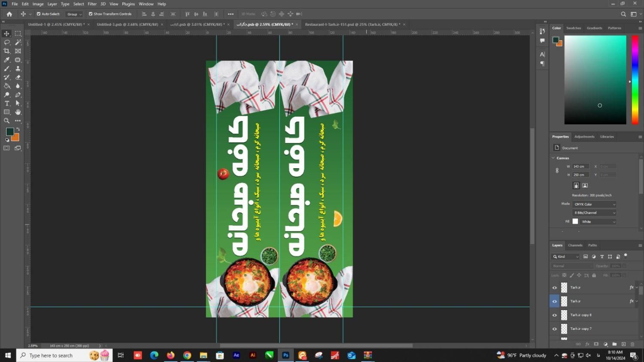Select the Eraser tool
644x362 pixels.
click(x=18, y=77)
